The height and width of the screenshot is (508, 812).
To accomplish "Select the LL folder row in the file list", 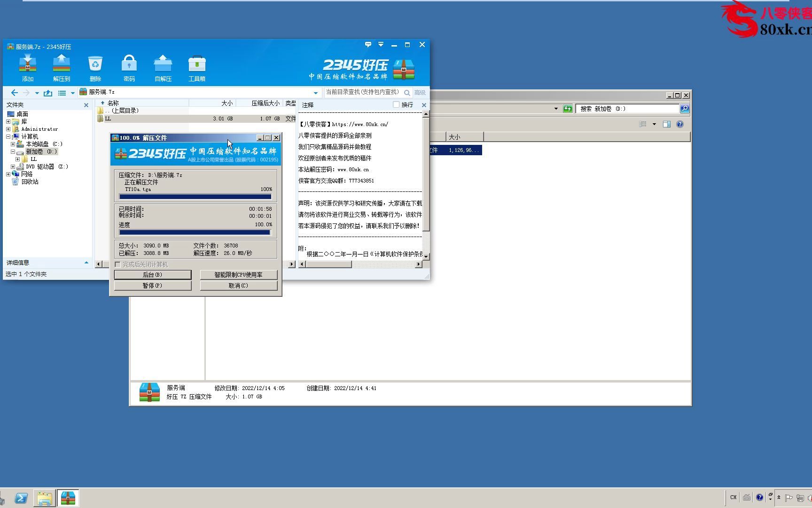I will coord(195,119).
